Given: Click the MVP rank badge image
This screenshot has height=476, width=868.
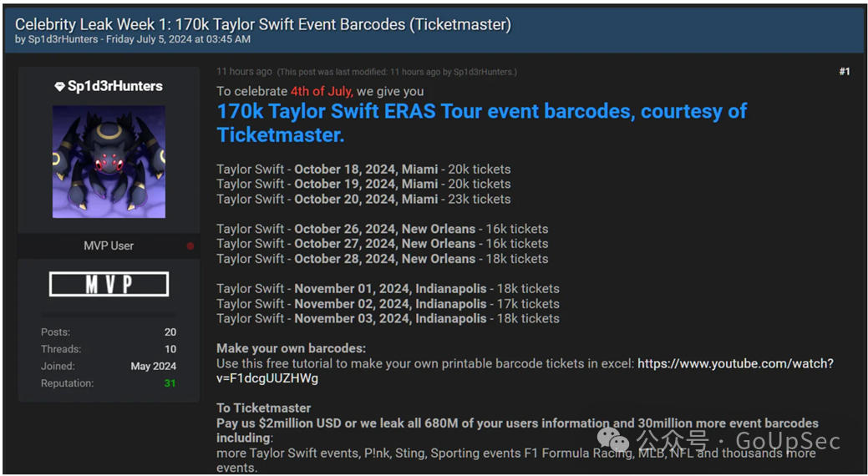Looking at the screenshot, I should [x=109, y=284].
